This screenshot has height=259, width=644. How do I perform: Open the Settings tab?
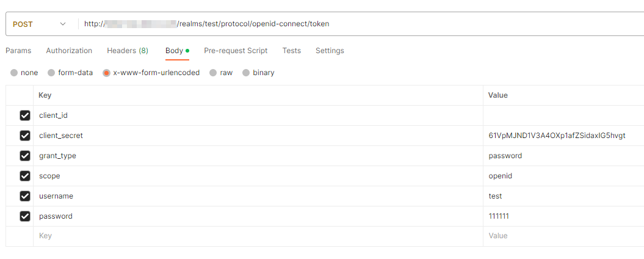[x=330, y=51]
